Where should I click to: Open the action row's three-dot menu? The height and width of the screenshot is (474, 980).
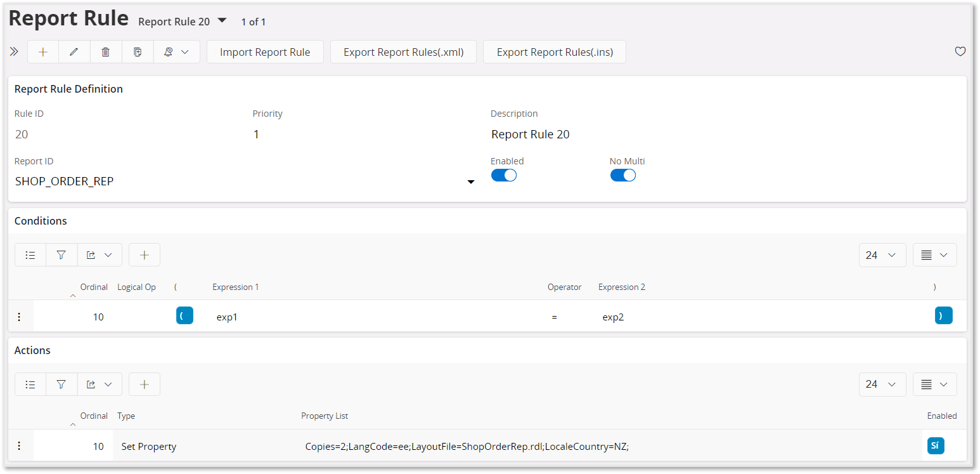[x=19, y=445]
